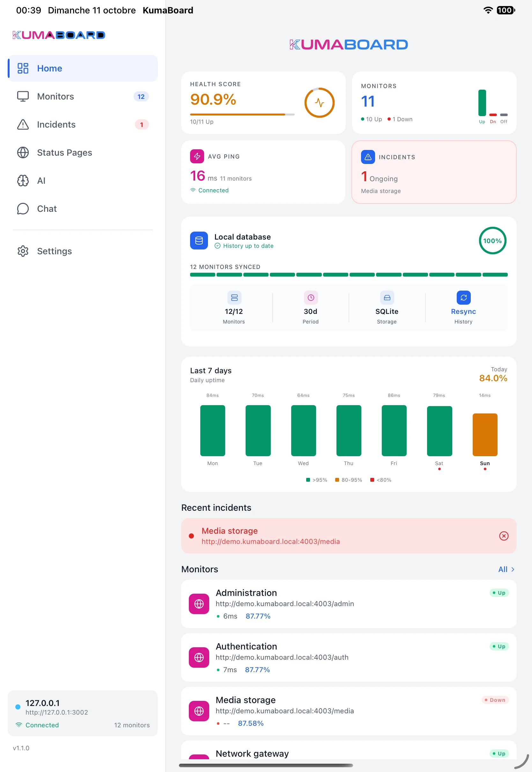
Task: Click the Authentication monitor globe icon
Action: 199,657
